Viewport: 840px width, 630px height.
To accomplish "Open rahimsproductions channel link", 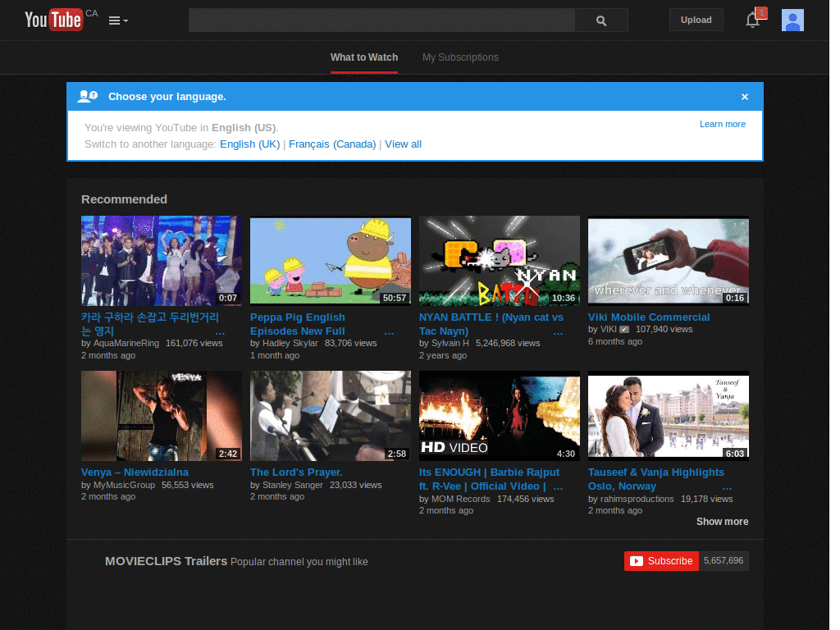I will [637, 499].
